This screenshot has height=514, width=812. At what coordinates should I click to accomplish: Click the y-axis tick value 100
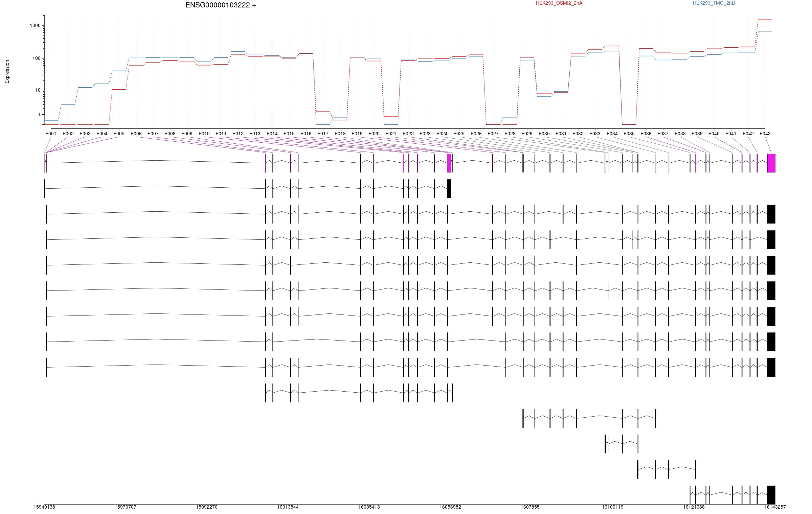[36, 58]
